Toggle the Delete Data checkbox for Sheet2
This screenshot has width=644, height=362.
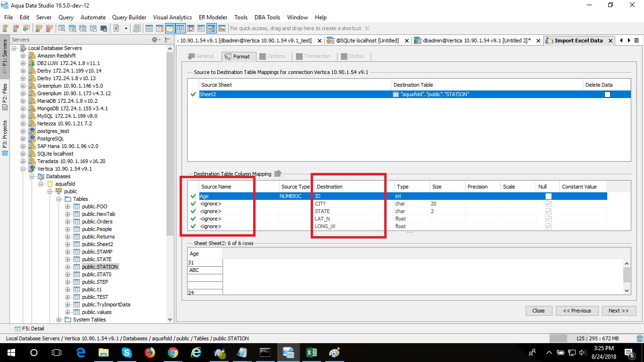607,94
